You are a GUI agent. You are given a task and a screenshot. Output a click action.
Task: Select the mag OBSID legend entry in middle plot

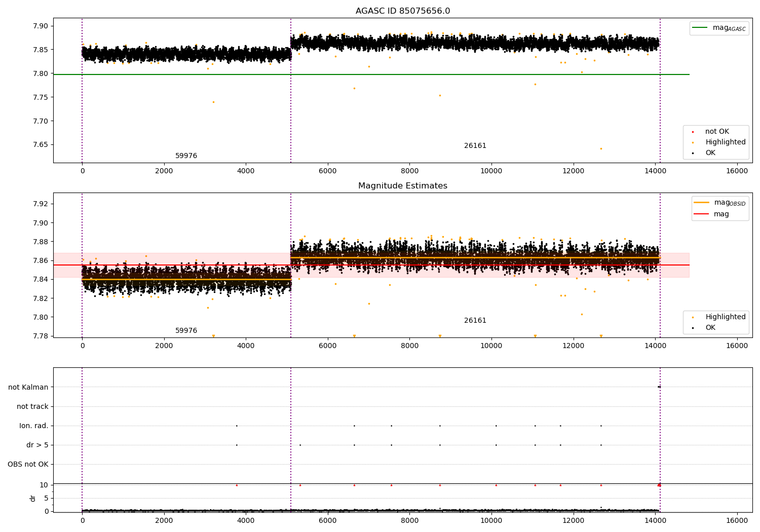(x=719, y=203)
